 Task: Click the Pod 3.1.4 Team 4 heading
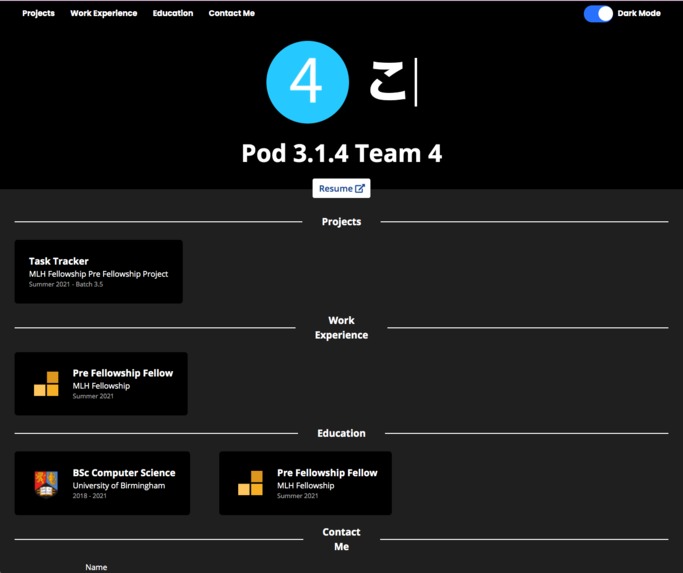click(x=342, y=153)
